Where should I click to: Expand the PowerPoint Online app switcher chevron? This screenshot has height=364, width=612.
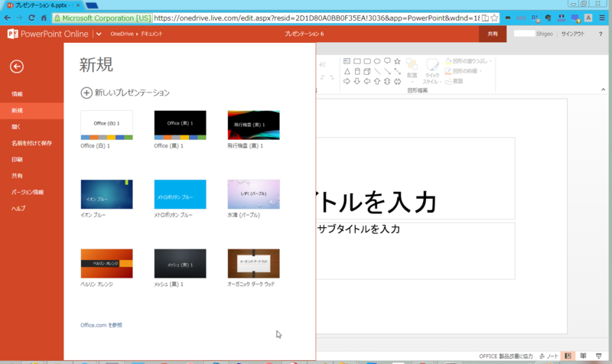point(99,34)
